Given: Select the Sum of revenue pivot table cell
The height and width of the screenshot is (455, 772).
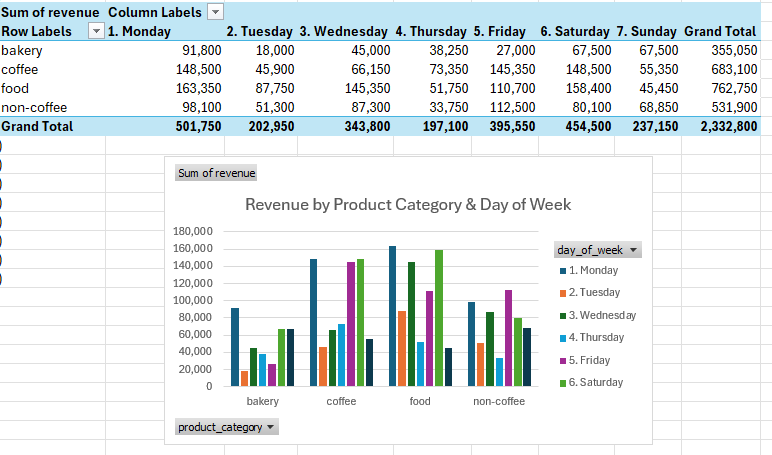Looking at the screenshot, I should tap(50, 12).
